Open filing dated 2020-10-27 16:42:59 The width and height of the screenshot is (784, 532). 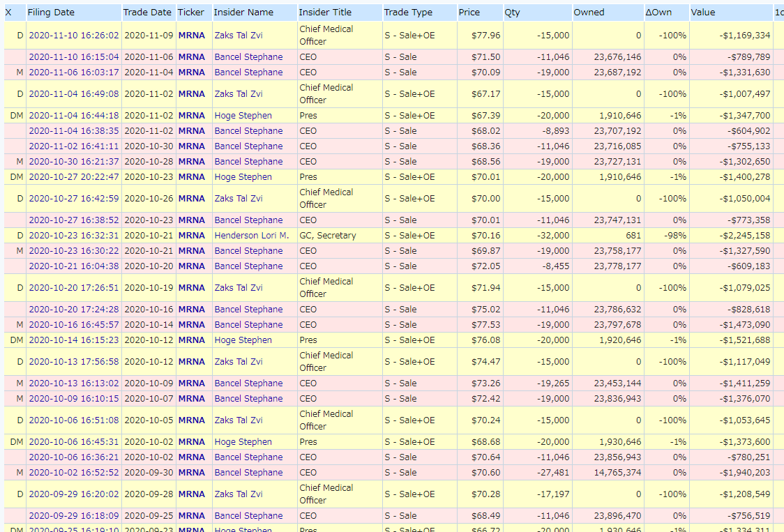click(x=74, y=199)
